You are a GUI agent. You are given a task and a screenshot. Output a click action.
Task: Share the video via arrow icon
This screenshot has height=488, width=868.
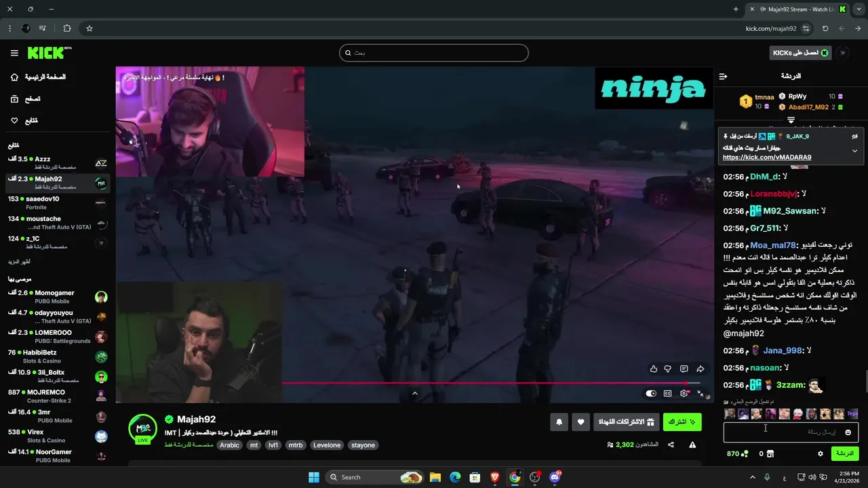coord(701,369)
